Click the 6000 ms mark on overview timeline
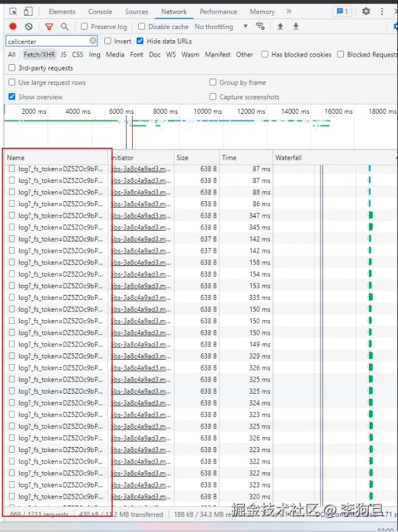 [121, 111]
